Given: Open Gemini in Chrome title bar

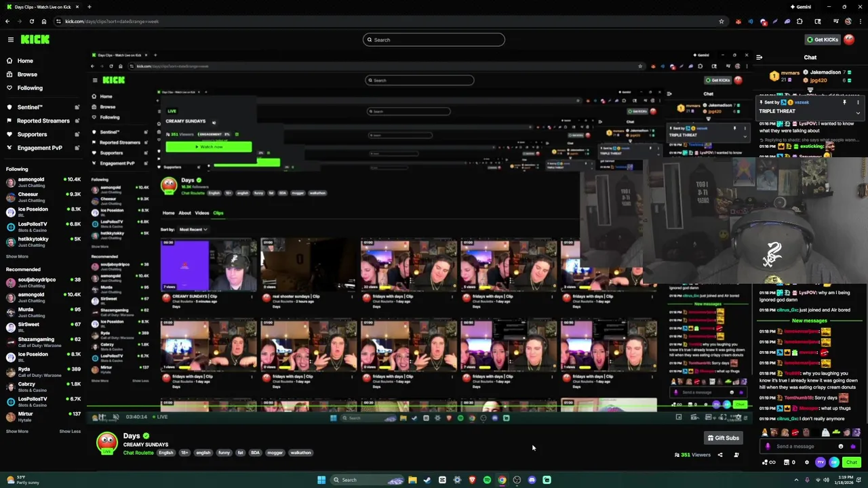Looking at the screenshot, I should pos(801,7).
